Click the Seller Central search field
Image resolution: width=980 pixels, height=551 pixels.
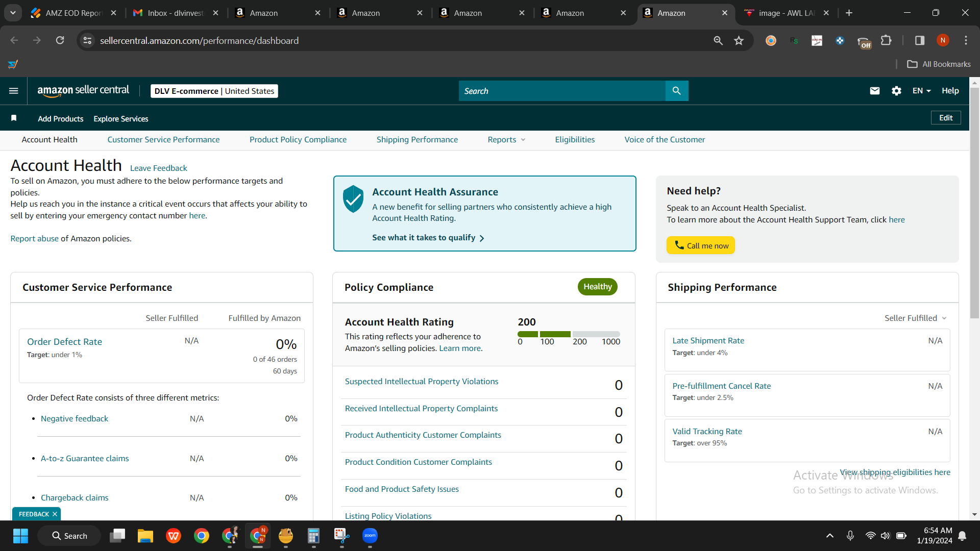coord(562,91)
